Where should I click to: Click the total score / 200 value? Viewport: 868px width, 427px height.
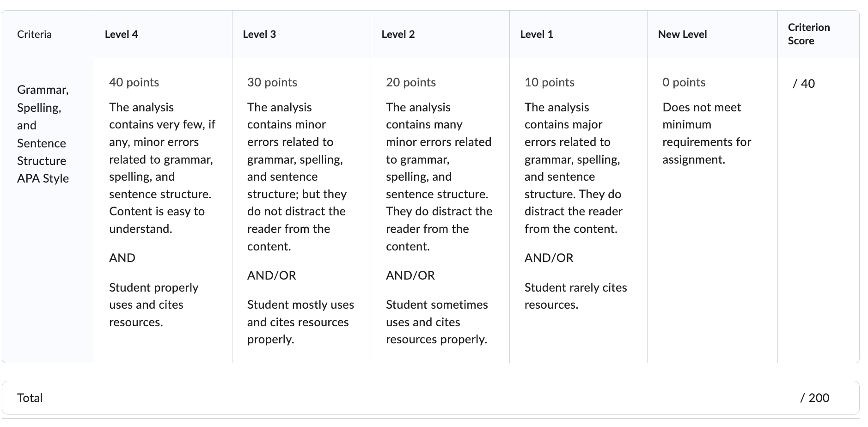(x=814, y=398)
